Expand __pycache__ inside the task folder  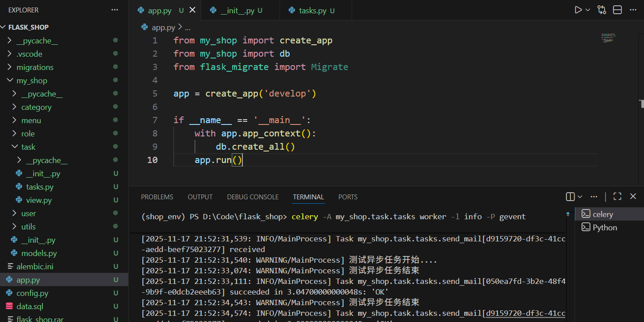click(x=64, y=160)
